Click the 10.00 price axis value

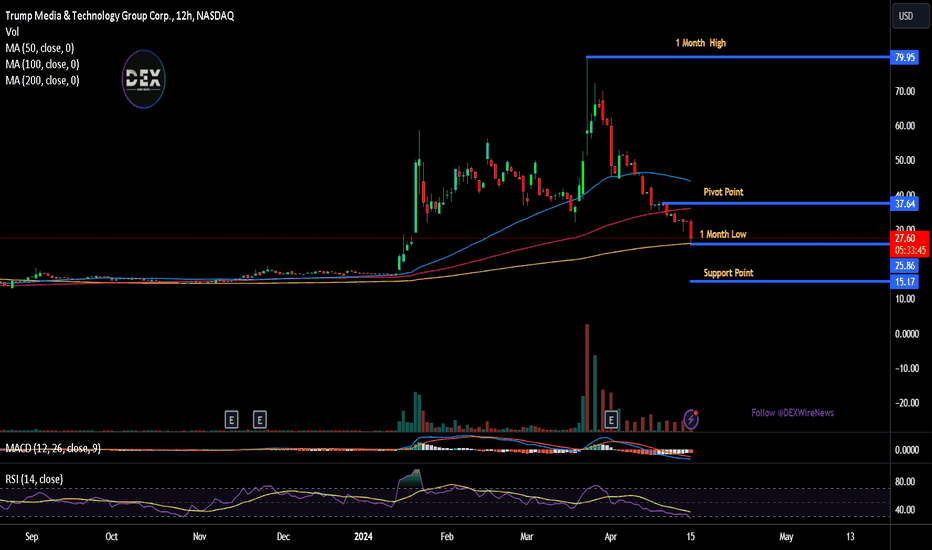[x=905, y=299]
